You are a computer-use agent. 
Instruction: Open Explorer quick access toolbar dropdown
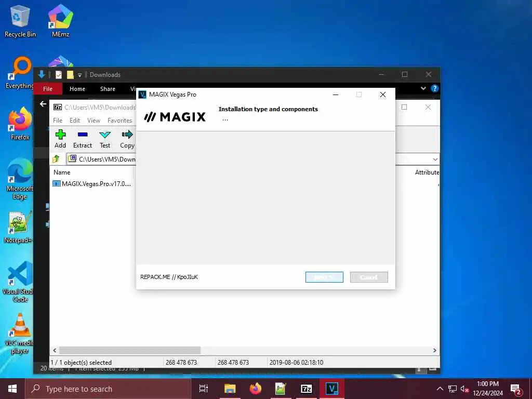pos(79,75)
